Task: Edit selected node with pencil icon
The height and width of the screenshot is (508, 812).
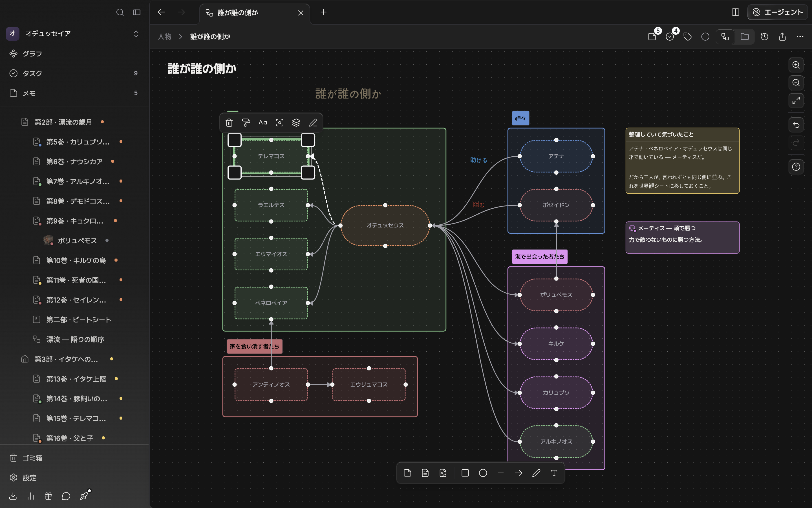Action: pos(313,123)
